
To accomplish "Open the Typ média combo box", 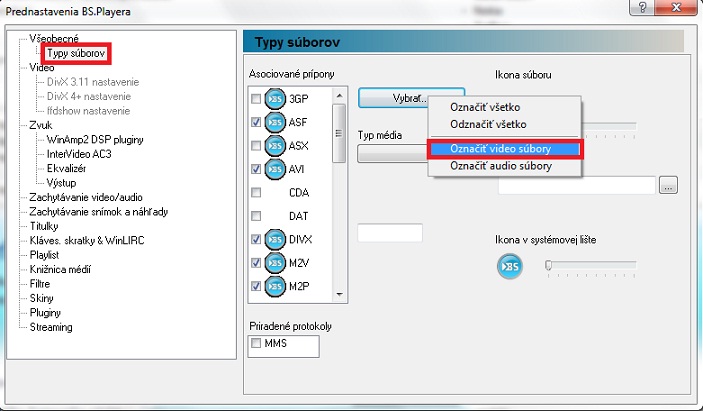I will (x=392, y=154).
